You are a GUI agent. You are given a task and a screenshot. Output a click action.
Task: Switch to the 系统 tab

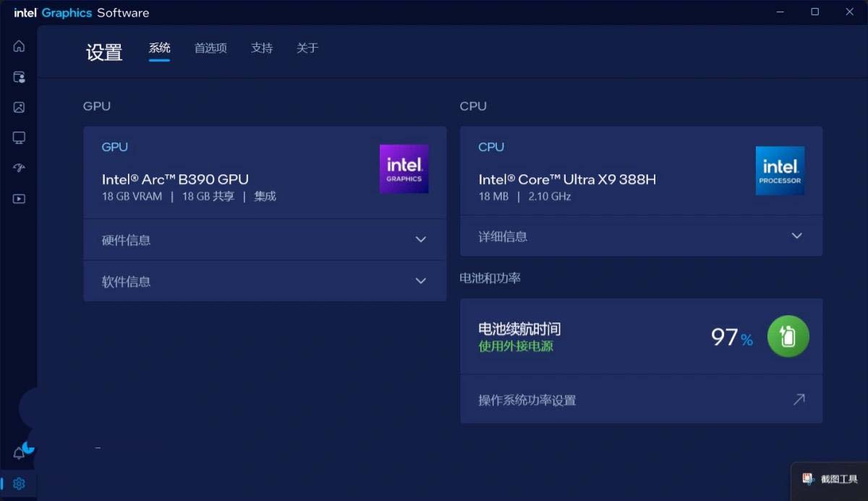click(x=159, y=48)
